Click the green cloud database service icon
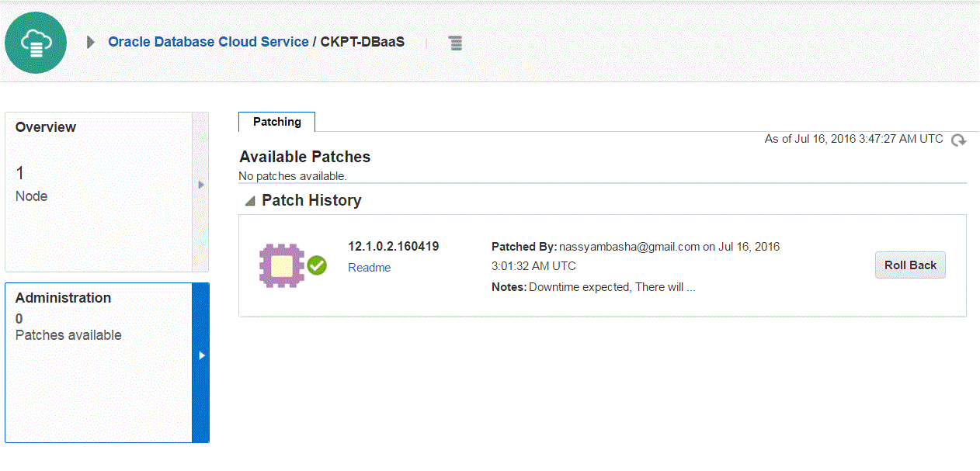The width and height of the screenshot is (980, 471). click(x=35, y=43)
